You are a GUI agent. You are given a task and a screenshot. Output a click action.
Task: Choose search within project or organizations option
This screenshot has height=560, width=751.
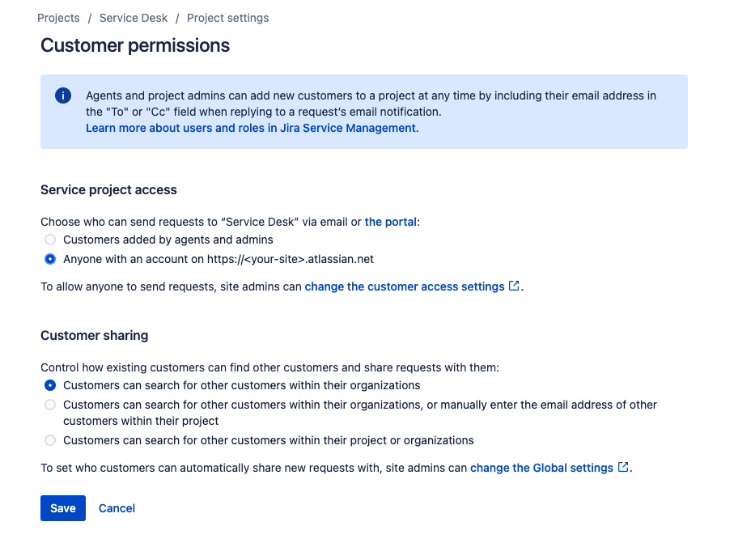pos(49,440)
